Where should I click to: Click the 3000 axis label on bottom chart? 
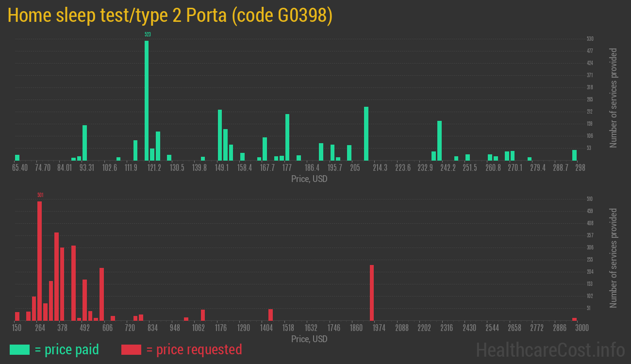click(x=581, y=328)
